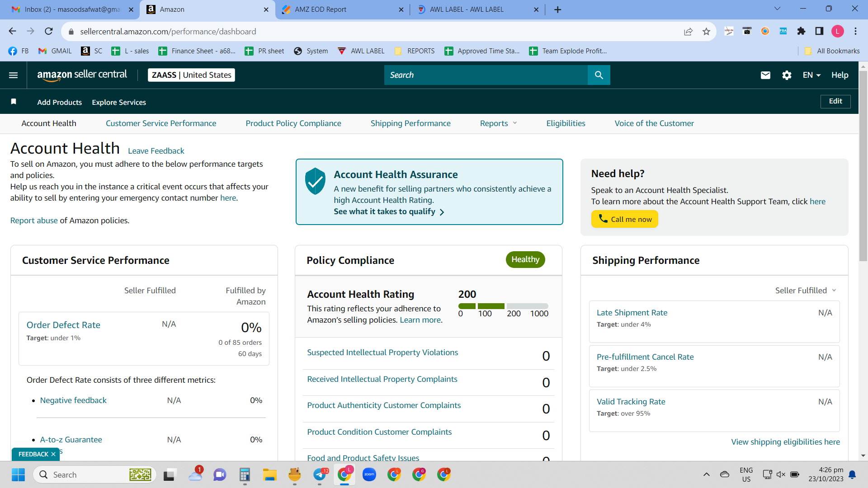This screenshot has width=868, height=488.
Task: Click the Edit button
Action: click(x=835, y=101)
